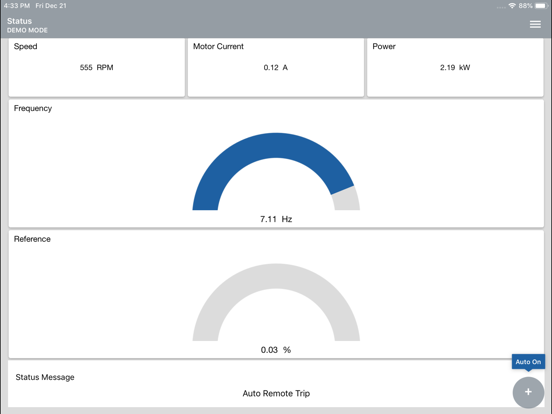This screenshot has height=414, width=552.
Task: Select the Power card
Action: pos(455,67)
